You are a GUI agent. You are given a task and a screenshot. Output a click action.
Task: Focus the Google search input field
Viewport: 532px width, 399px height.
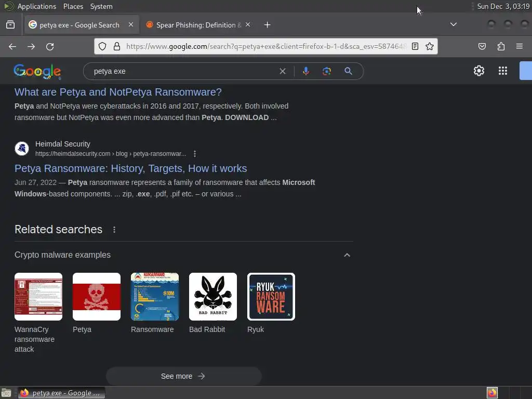[x=183, y=71]
